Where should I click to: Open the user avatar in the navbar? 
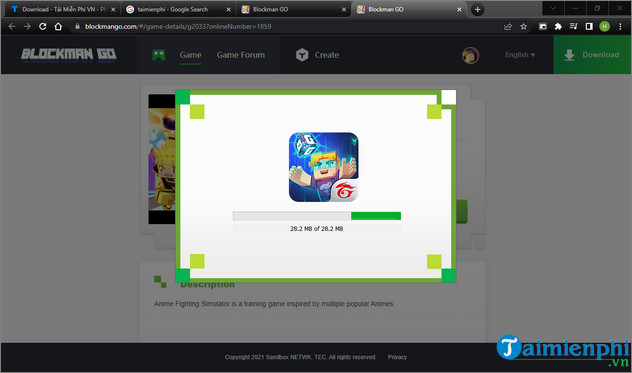pos(470,55)
